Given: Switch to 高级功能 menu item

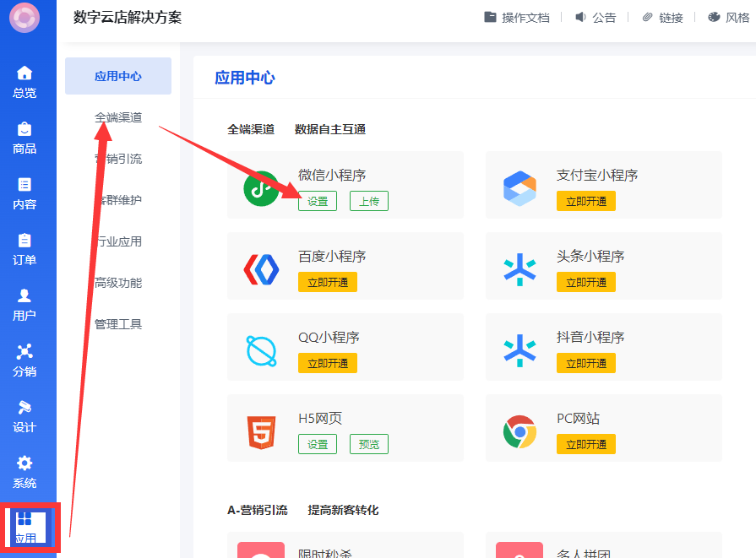Looking at the screenshot, I should [x=118, y=283].
